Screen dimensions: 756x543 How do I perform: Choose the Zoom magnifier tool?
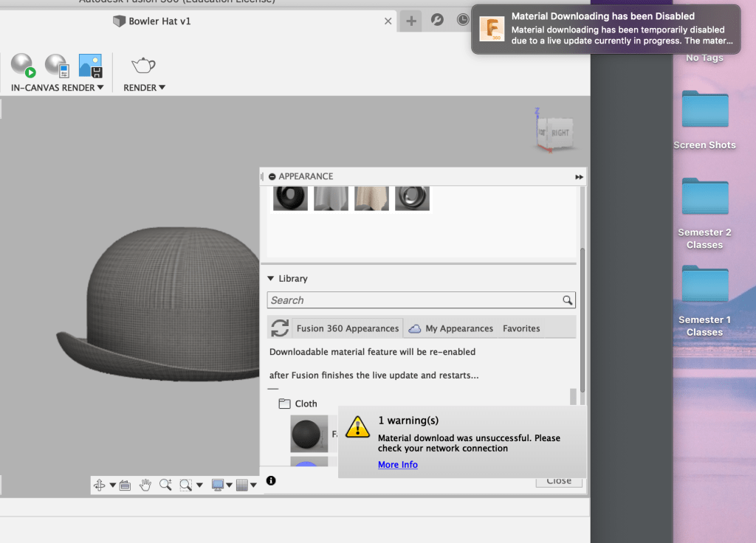click(165, 485)
